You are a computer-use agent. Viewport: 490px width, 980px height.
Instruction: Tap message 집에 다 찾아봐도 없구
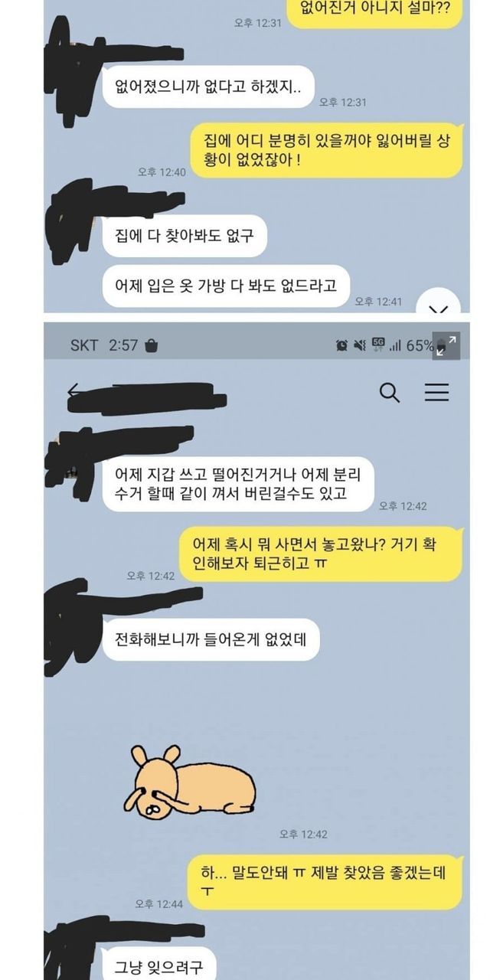pos(185,236)
